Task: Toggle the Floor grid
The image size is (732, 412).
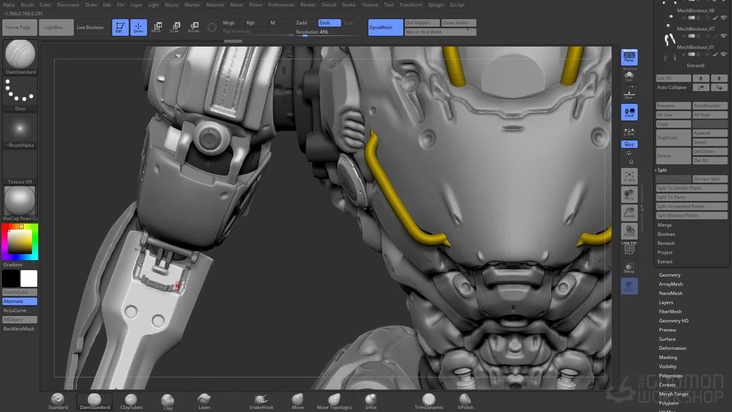Action: 629,95
